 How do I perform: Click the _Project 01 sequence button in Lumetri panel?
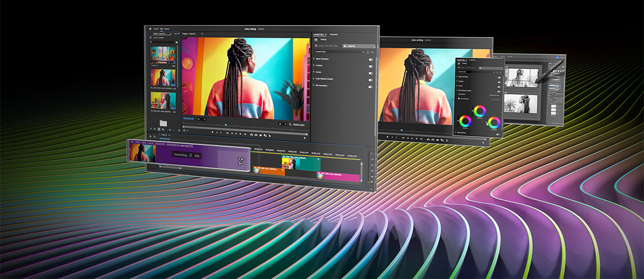(x=359, y=46)
